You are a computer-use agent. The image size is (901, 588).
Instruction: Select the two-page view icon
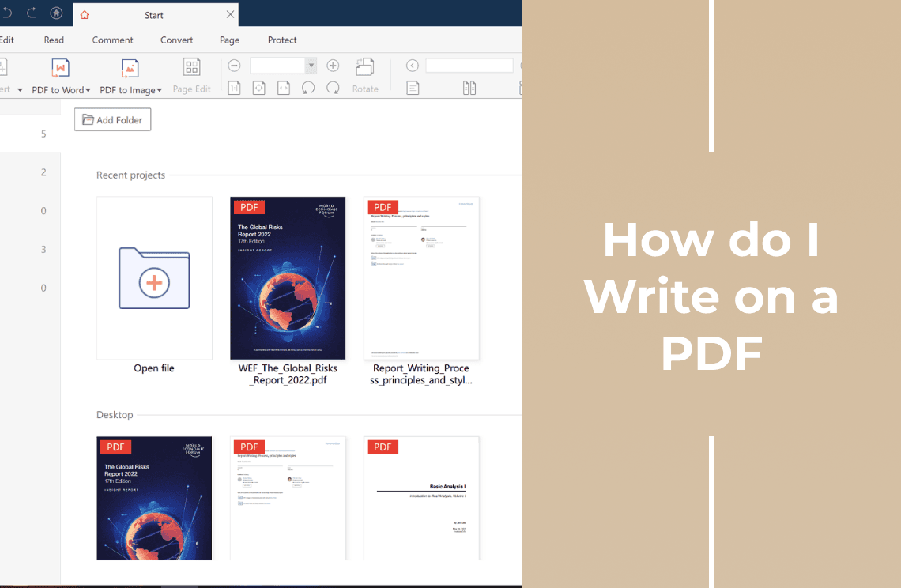click(x=469, y=88)
